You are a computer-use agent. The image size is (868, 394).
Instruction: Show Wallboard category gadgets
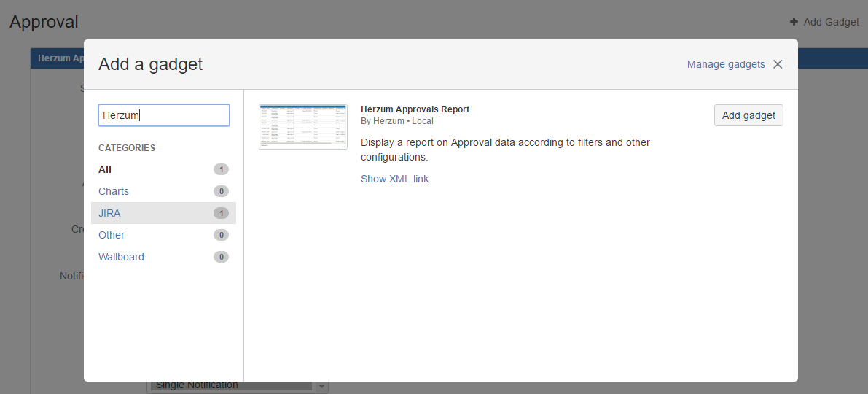(121, 257)
